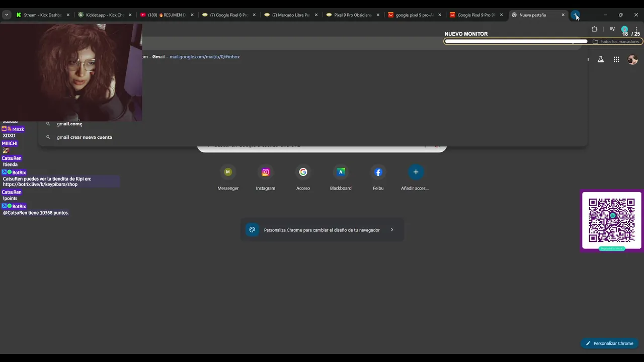Expand the Personaliza Chrome banner chevron
Image resolution: width=644 pixels, height=362 pixels.
point(392,230)
